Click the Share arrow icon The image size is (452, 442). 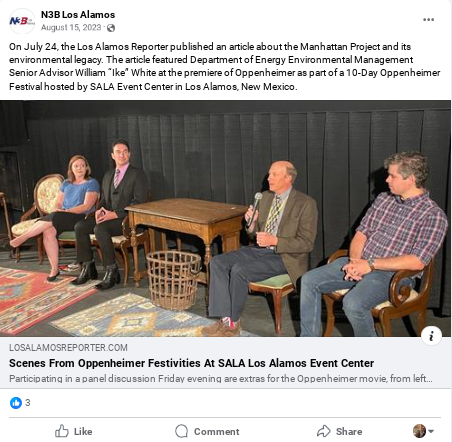(323, 431)
